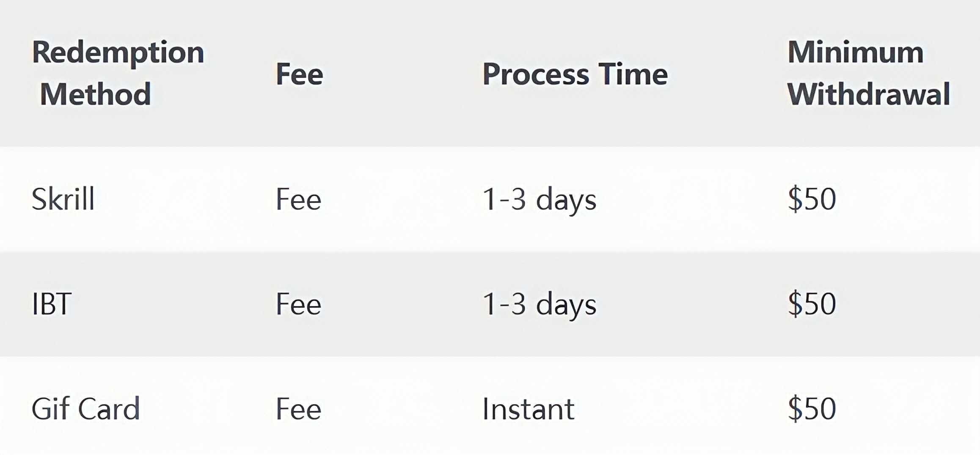
Task: Click the word Redemption in header
Action: coord(118,54)
